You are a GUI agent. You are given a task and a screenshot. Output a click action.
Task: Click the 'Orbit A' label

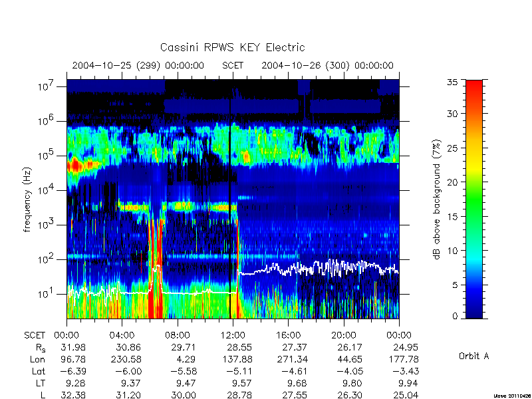pos(474,356)
